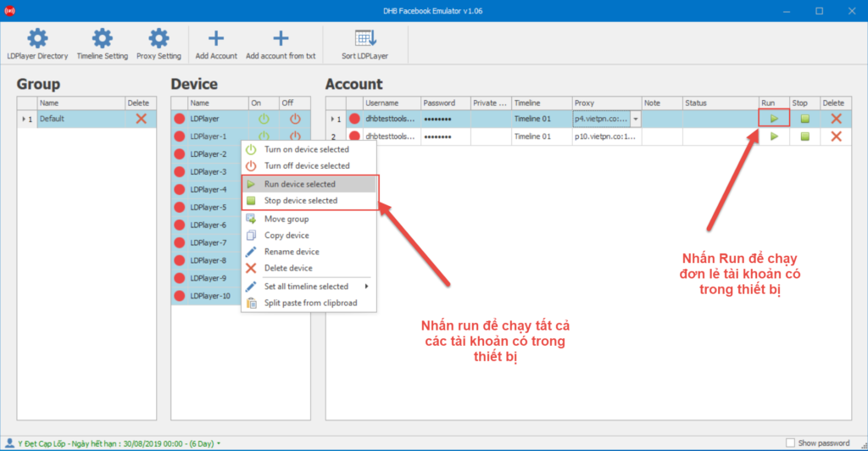Click Proxy column header
Image resolution: width=868 pixels, height=451 pixels.
click(x=607, y=103)
